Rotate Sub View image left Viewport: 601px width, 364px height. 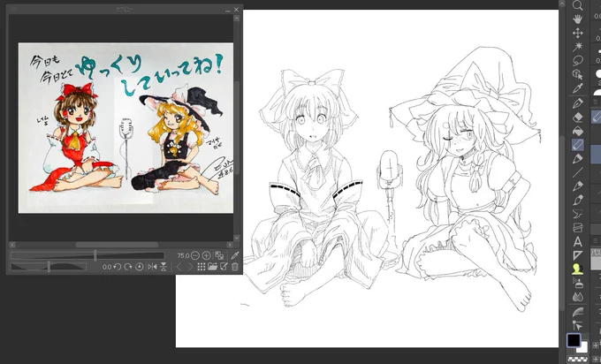pos(118,267)
